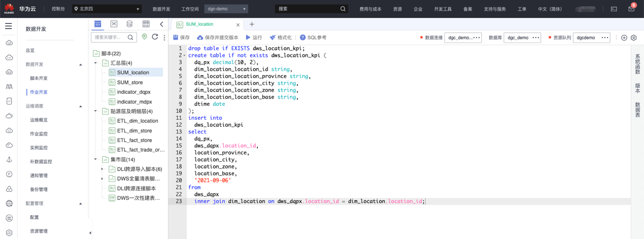Click the search magnifier in script search
Image resolution: width=644 pixels, height=239 pixels.
click(x=130, y=37)
